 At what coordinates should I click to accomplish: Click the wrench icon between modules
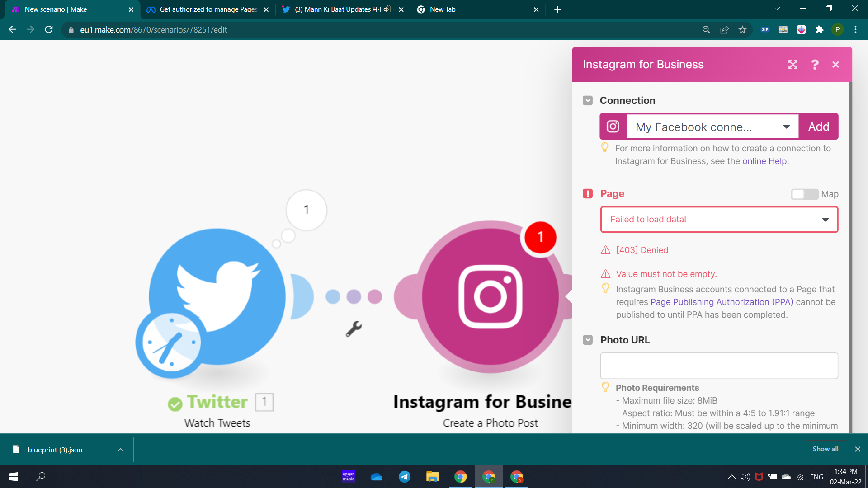point(354,329)
